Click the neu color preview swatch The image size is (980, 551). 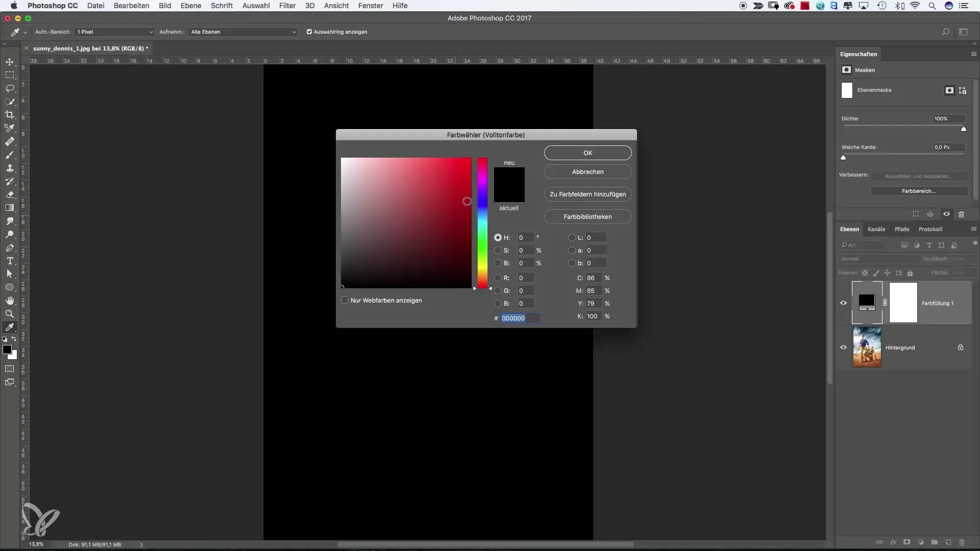509,176
